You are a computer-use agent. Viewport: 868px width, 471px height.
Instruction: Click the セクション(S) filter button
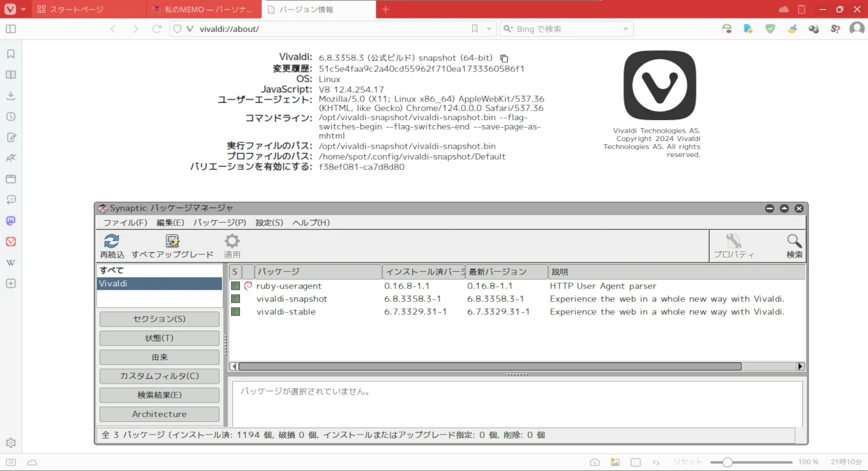point(159,319)
